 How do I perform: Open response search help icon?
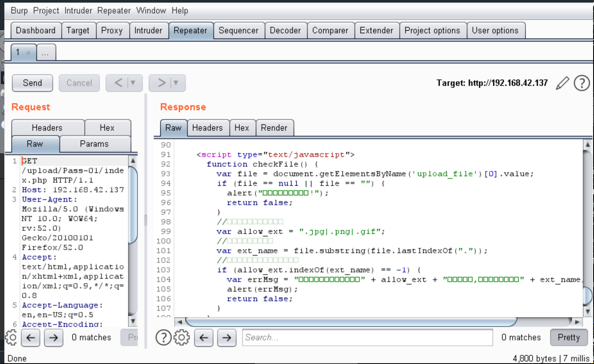click(163, 338)
